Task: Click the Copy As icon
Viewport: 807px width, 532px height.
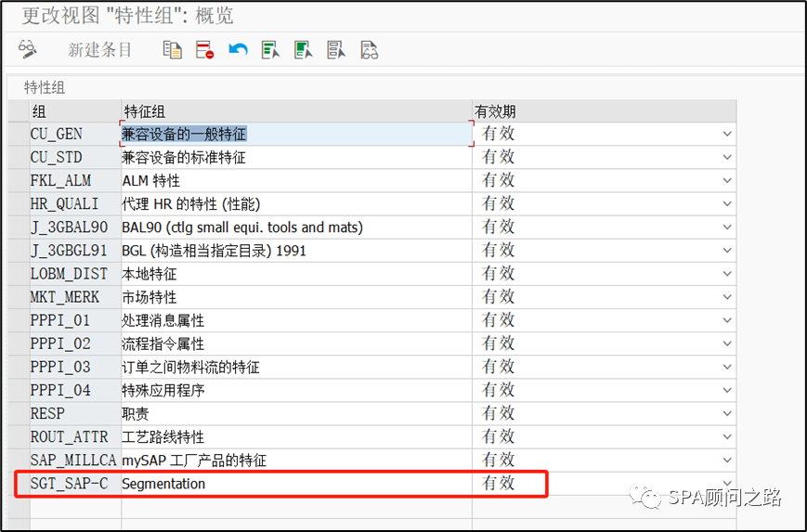Action: (x=173, y=50)
